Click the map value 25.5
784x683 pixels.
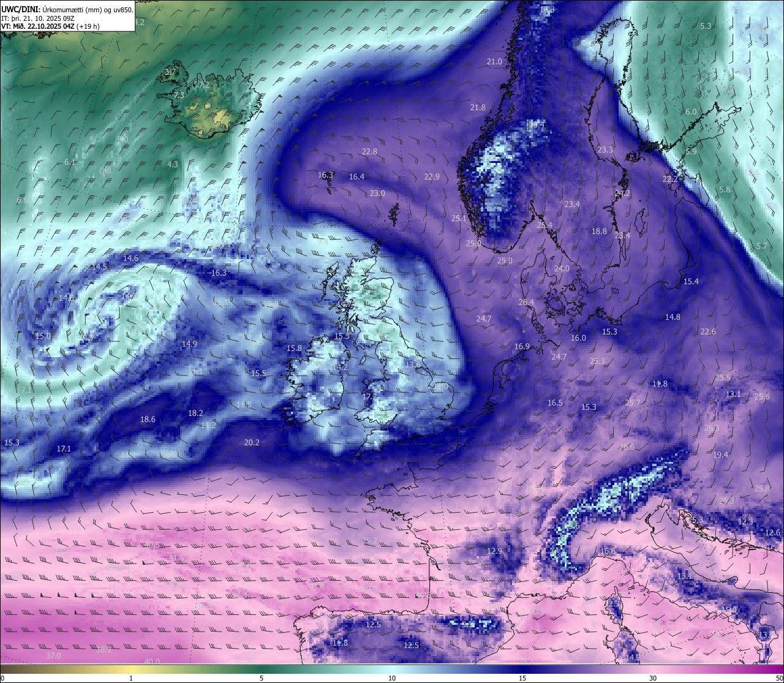pos(723,377)
